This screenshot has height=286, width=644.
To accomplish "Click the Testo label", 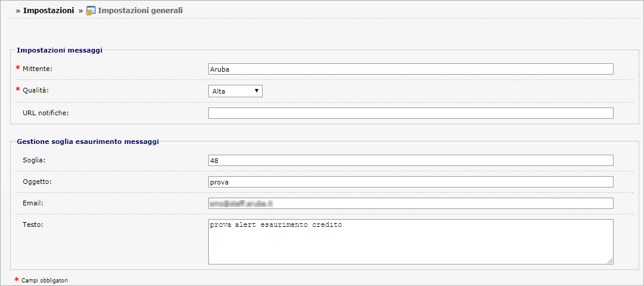I will (33, 225).
